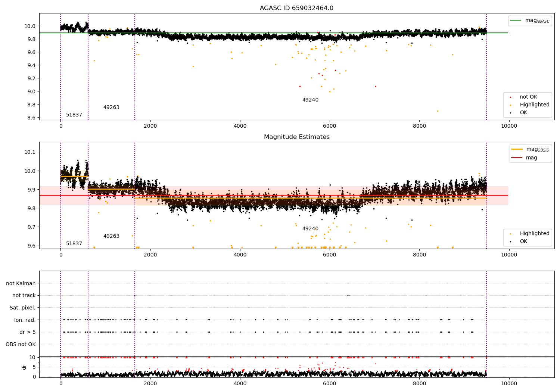Click the title 'AGASC ID 659032464.0'
Viewport: 560px width, 392px height.
click(x=296, y=8)
